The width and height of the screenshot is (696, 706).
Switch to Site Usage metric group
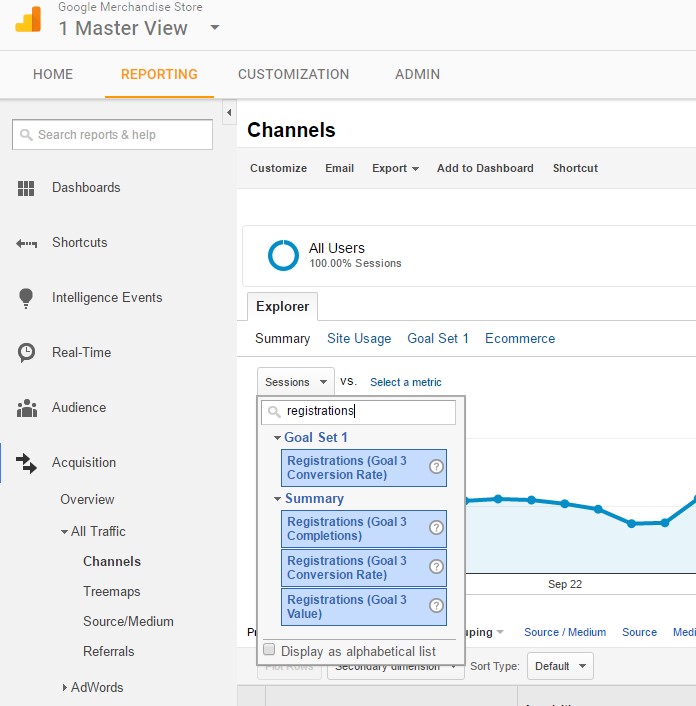359,339
